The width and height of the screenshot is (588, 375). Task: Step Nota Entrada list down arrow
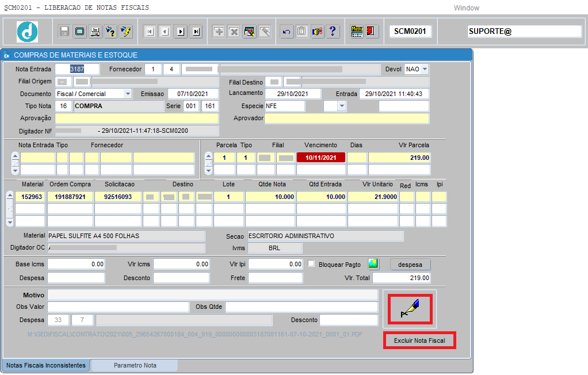click(x=15, y=171)
